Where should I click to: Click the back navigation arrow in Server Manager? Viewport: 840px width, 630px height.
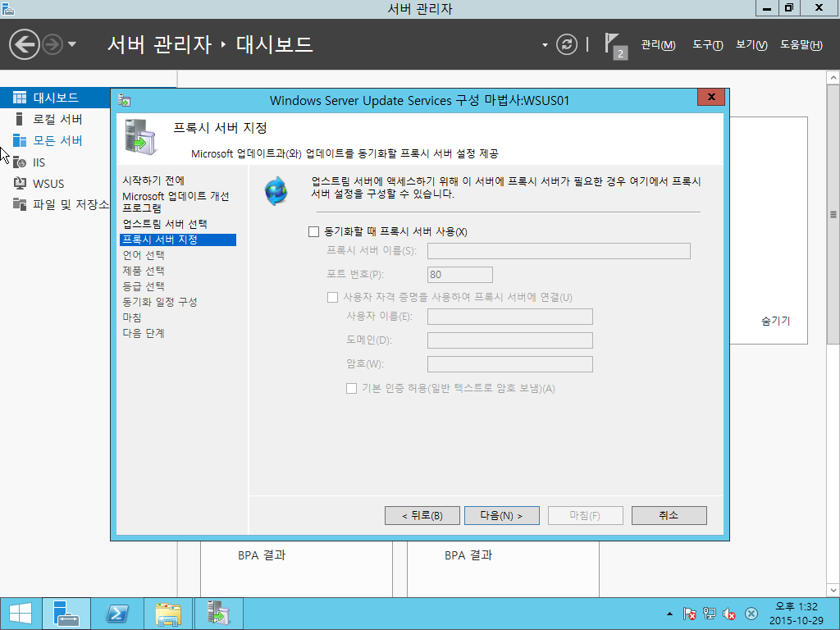tap(25, 44)
